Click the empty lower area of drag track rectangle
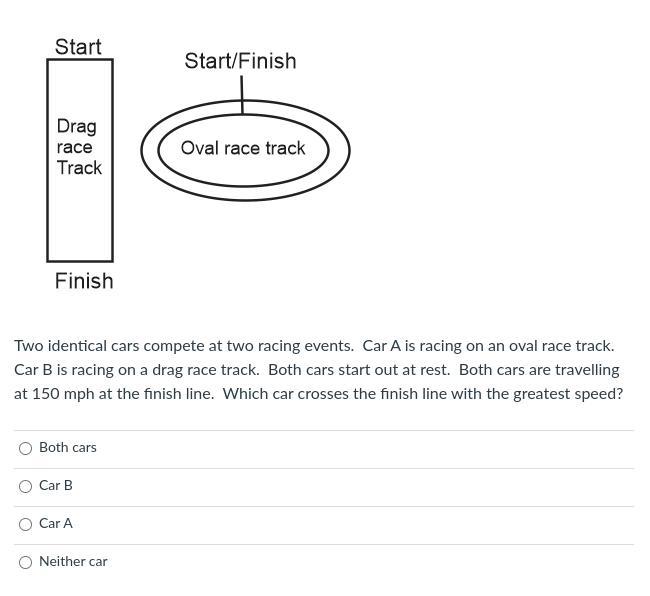This screenshot has height=596, width=650. [x=80, y=225]
